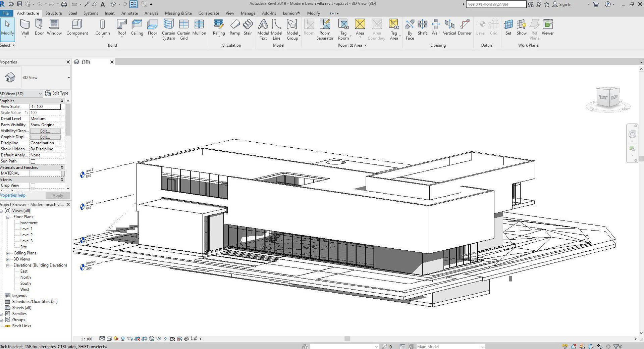Switch to the Lumion ribbon tab
The height and width of the screenshot is (349, 644).
(x=291, y=13)
